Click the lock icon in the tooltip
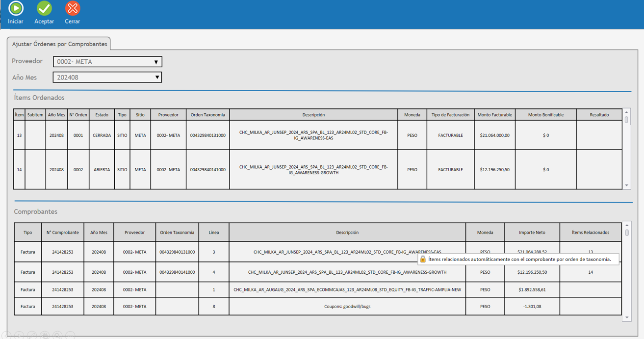The width and height of the screenshot is (644, 339). (423, 259)
